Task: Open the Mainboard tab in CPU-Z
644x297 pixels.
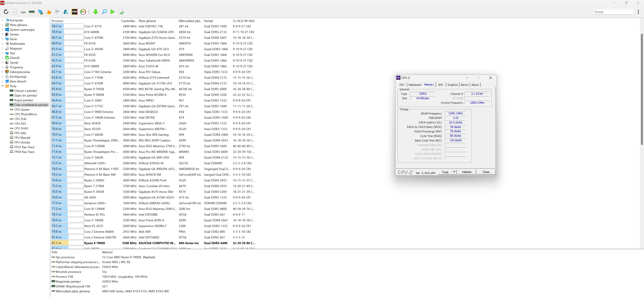Action: (415, 85)
